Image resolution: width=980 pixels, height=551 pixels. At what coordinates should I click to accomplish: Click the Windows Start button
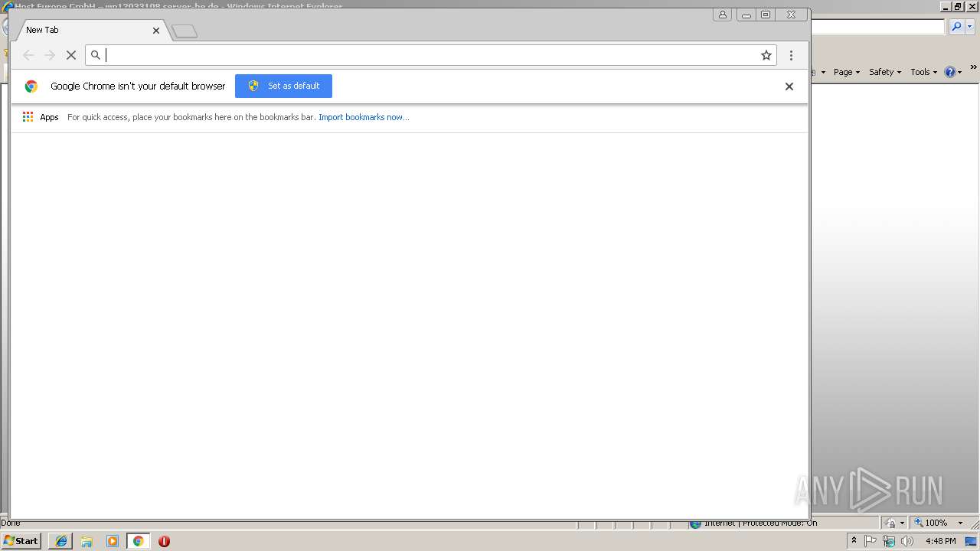21,541
